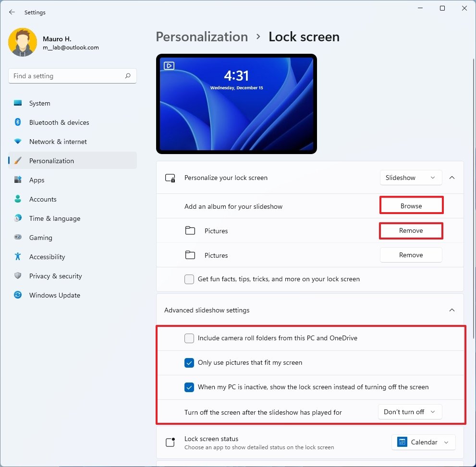Viewport: 476px width, 467px height.
Task: Click Browse to add an album
Action: click(411, 206)
